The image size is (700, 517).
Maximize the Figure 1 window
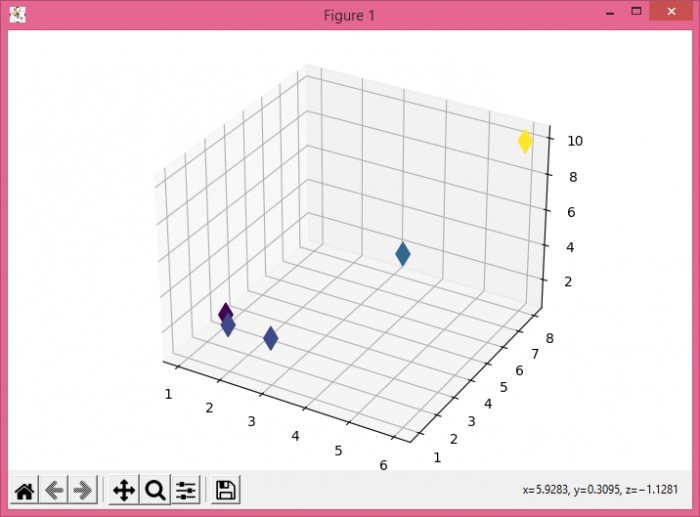click(x=636, y=12)
